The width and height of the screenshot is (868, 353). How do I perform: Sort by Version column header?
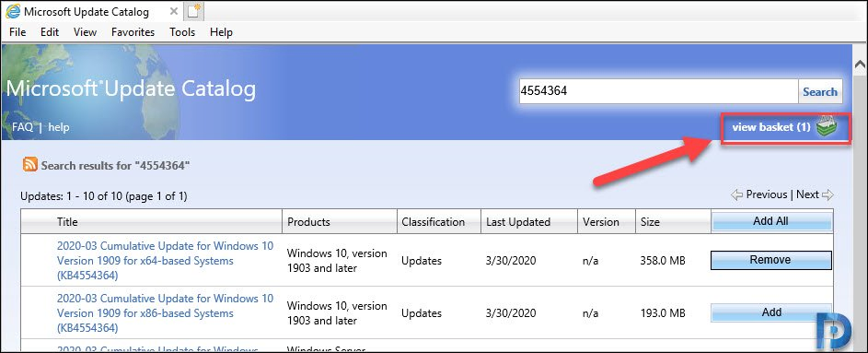[x=601, y=222]
